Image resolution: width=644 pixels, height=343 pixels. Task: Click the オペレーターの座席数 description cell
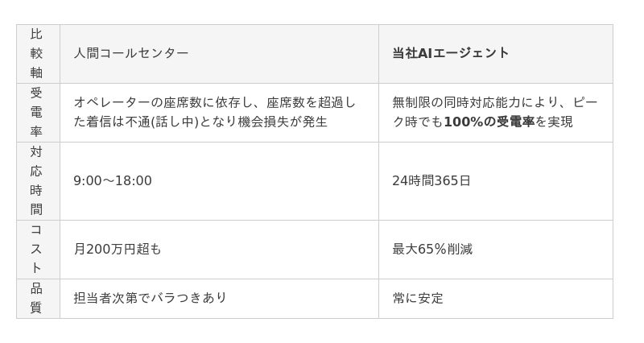pos(219,113)
